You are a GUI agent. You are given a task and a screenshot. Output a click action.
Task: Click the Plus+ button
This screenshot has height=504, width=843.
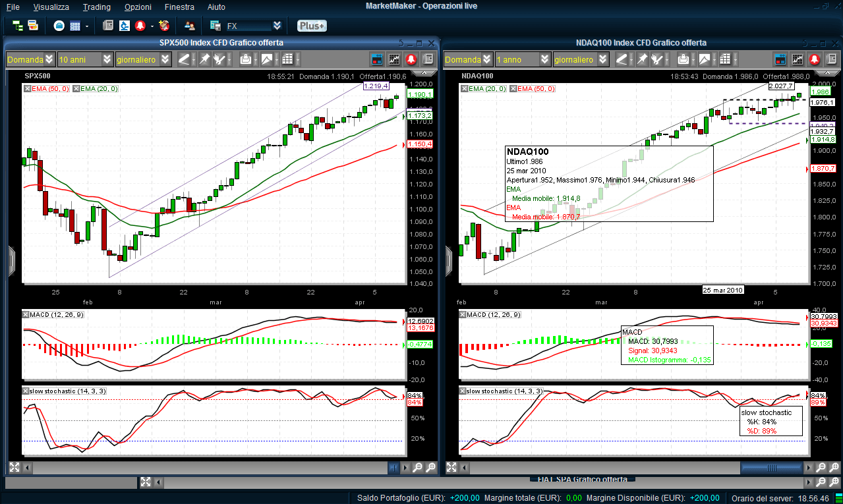click(311, 26)
